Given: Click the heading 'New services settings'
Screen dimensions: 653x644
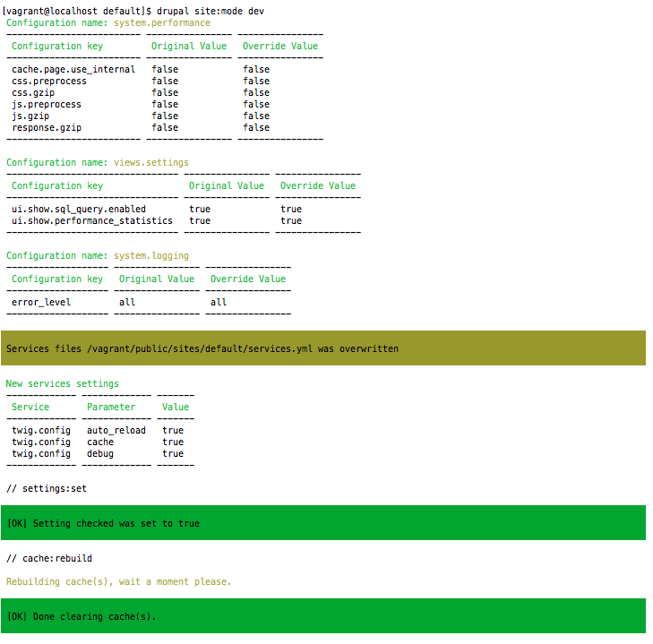Looking at the screenshot, I should [62, 383].
